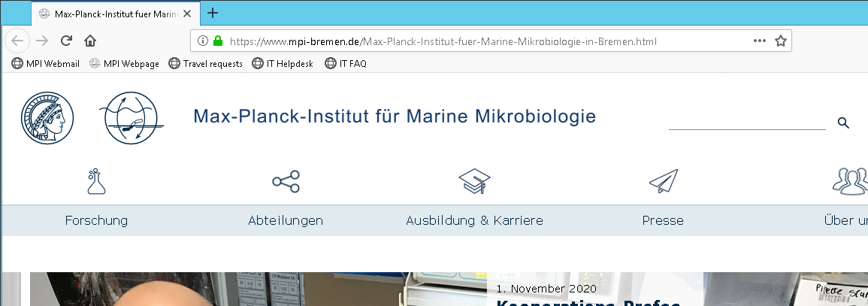
Task: Click the Abteilungen share-nodes icon
Action: [x=286, y=181]
